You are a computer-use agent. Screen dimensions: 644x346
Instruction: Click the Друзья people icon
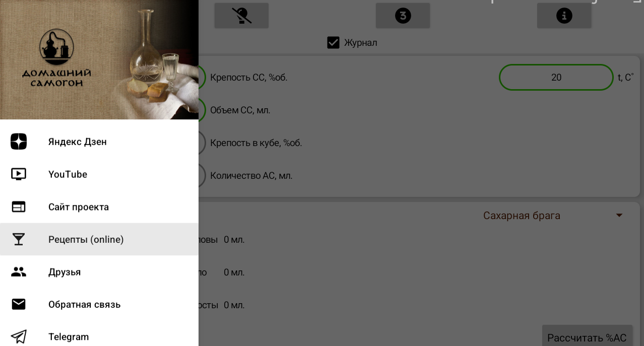tap(19, 272)
